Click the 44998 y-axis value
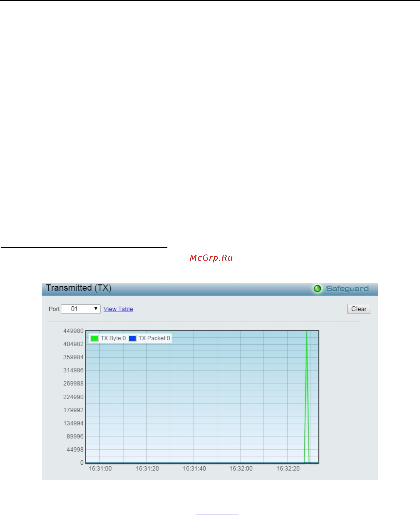 (x=75, y=449)
